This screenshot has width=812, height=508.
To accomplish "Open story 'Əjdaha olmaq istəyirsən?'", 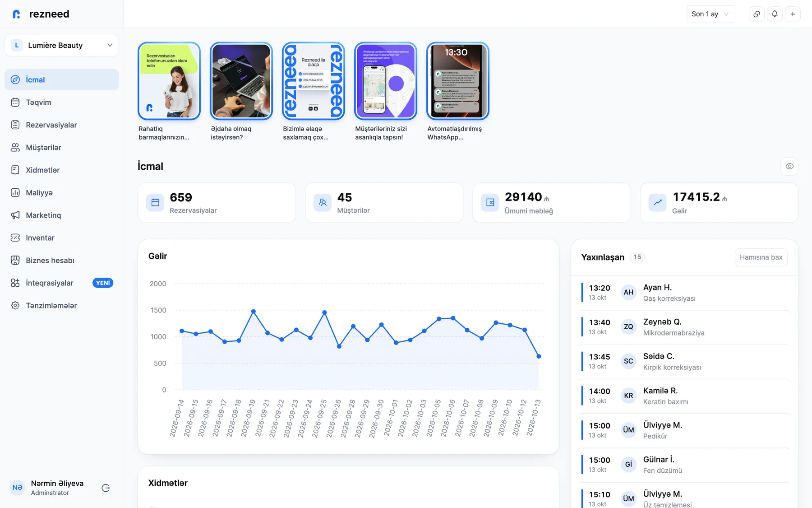I will (x=241, y=81).
